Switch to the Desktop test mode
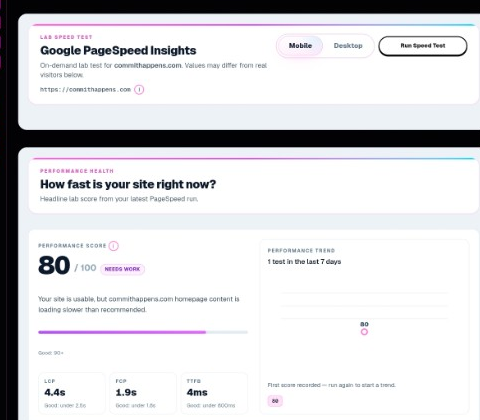The image size is (480, 420). tap(348, 46)
